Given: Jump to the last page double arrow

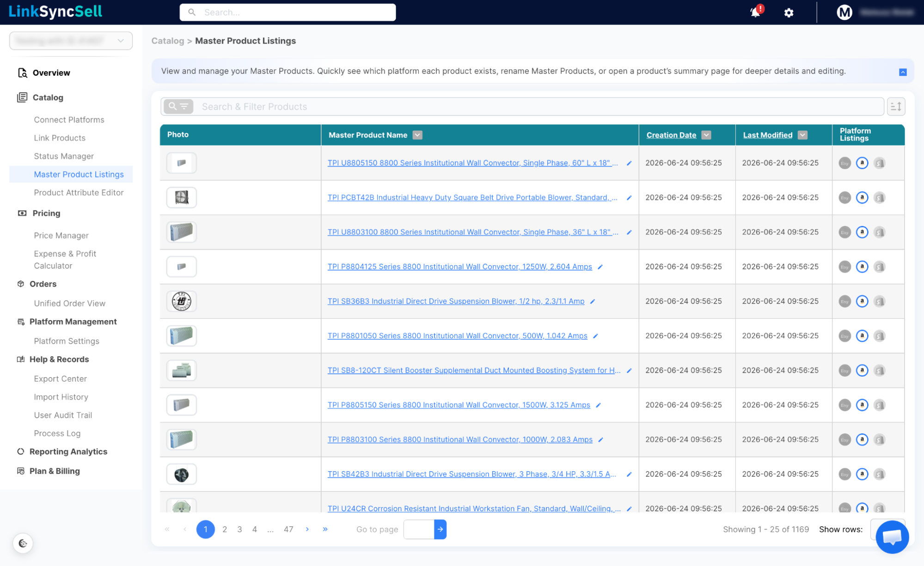Looking at the screenshot, I should (x=325, y=529).
